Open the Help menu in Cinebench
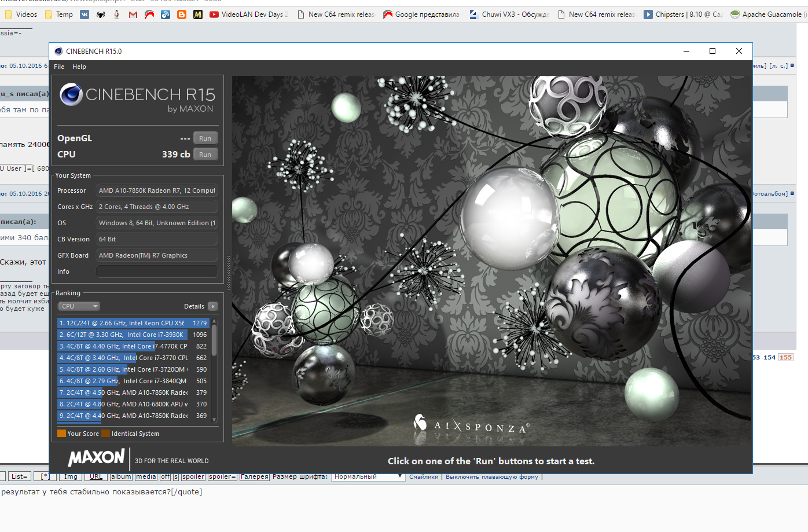Screen dimensions: 808x532 [79, 67]
